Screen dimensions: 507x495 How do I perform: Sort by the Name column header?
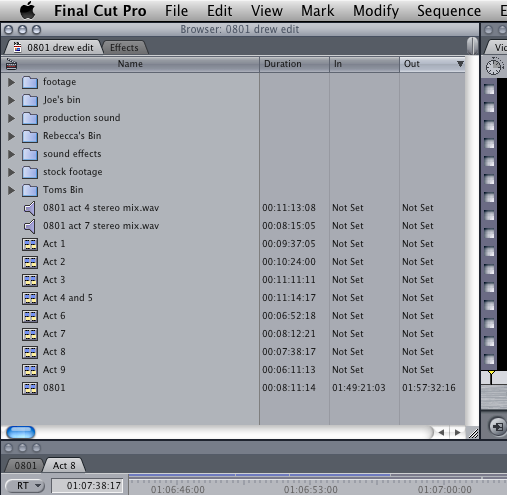(x=130, y=64)
